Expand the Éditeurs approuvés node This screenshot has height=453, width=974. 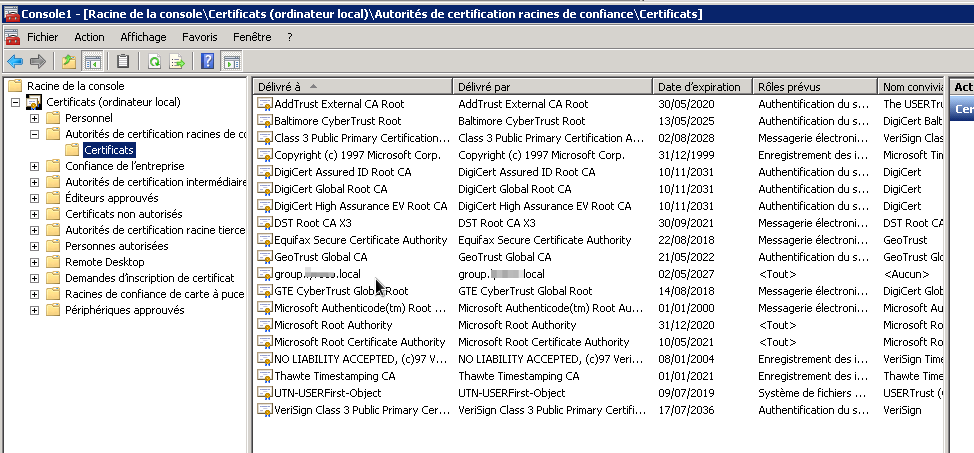pos(34,198)
